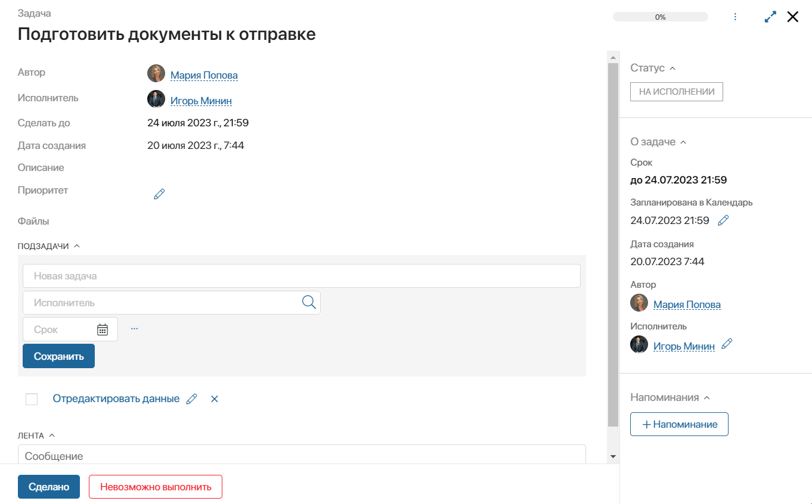Viewport: 812px width, 504px height.
Task: Open the calendar picker in Срок field
Action: click(x=103, y=329)
